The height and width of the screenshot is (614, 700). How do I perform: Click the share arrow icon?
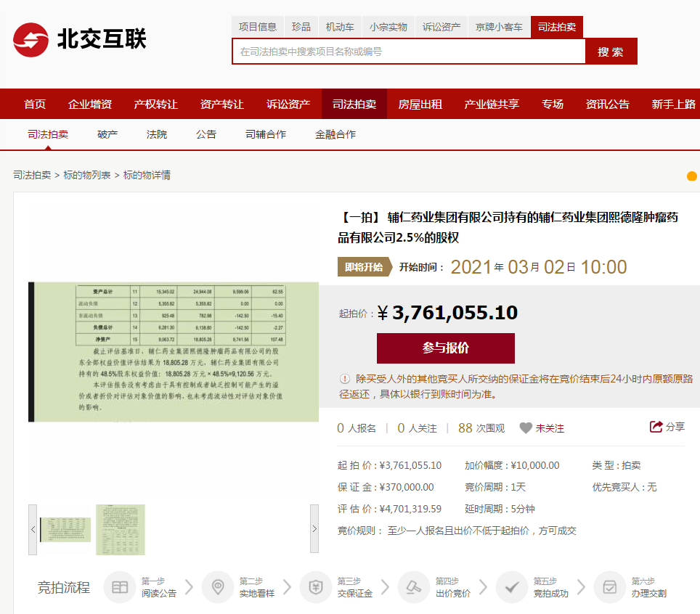pos(656,427)
